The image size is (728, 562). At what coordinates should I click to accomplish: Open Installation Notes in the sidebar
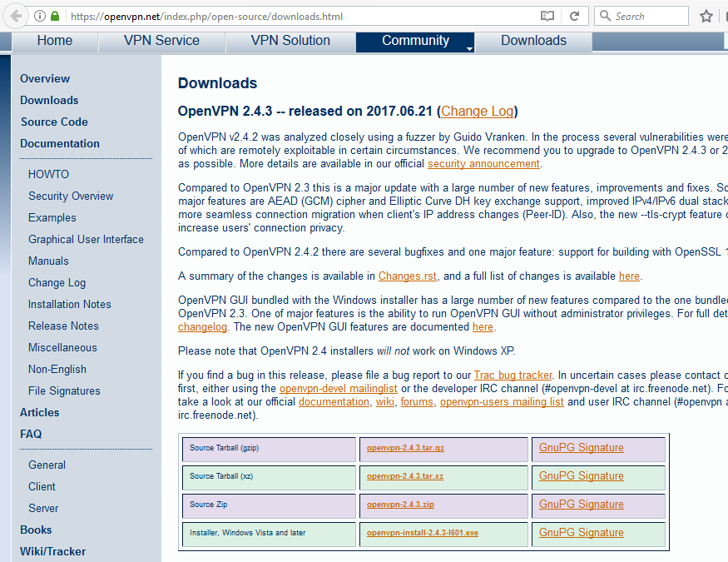click(70, 304)
